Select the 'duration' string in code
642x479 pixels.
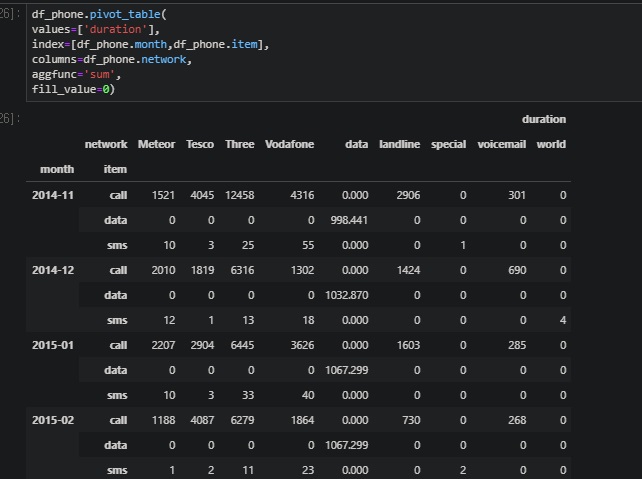[115, 29]
